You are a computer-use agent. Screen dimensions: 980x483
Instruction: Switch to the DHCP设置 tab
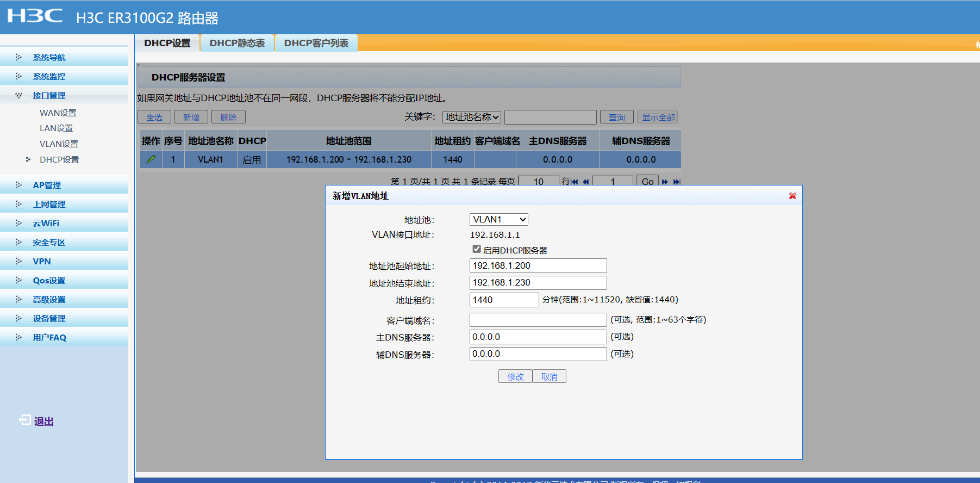167,43
